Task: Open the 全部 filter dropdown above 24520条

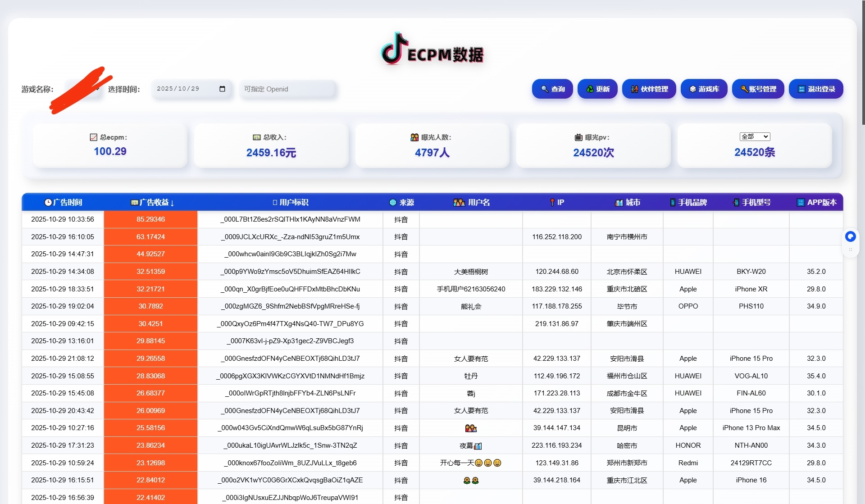Action: coord(755,136)
